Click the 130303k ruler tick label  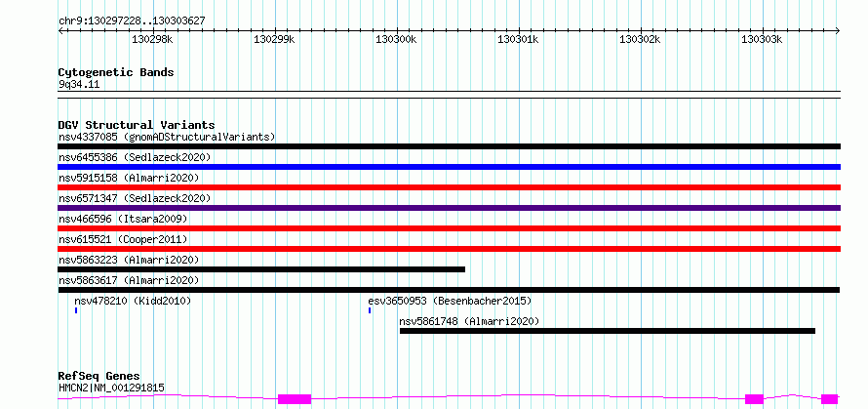point(763,39)
